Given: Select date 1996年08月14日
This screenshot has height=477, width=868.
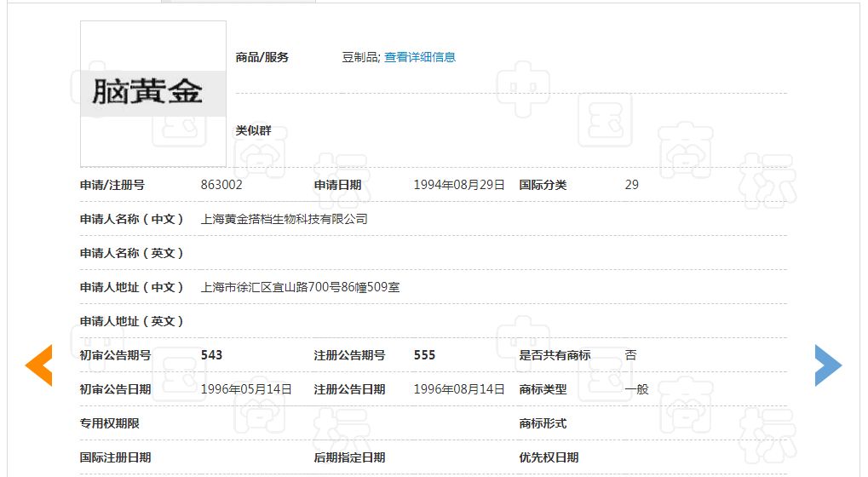Looking at the screenshot, I should (459, 389).
